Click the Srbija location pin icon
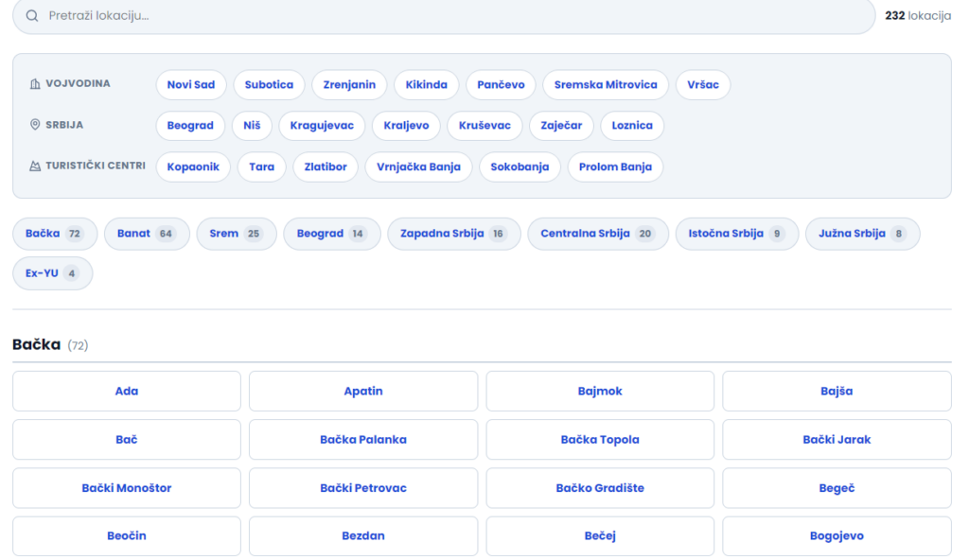Screen dimensions: 969x560 36,125
